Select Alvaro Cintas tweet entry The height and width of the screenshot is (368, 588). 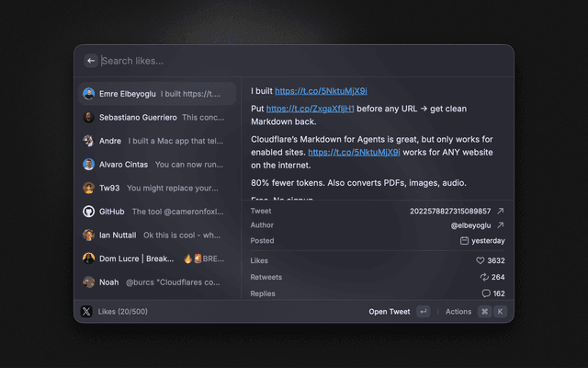[154, 165]
